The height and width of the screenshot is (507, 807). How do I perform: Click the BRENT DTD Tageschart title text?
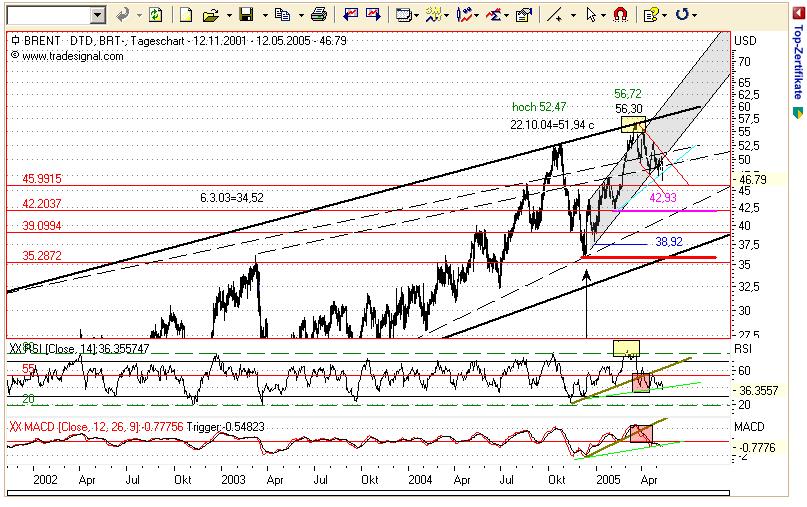185,40
